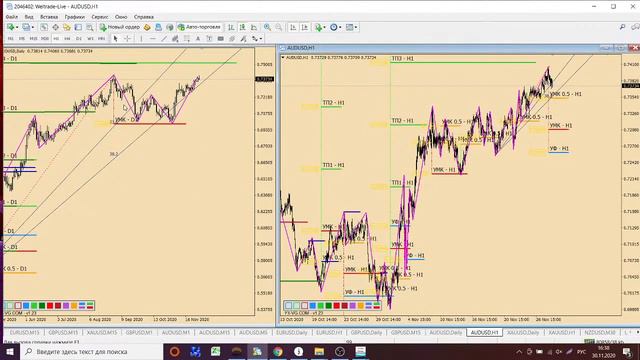Open the Profiles toolbar icon

coord(26,27)
